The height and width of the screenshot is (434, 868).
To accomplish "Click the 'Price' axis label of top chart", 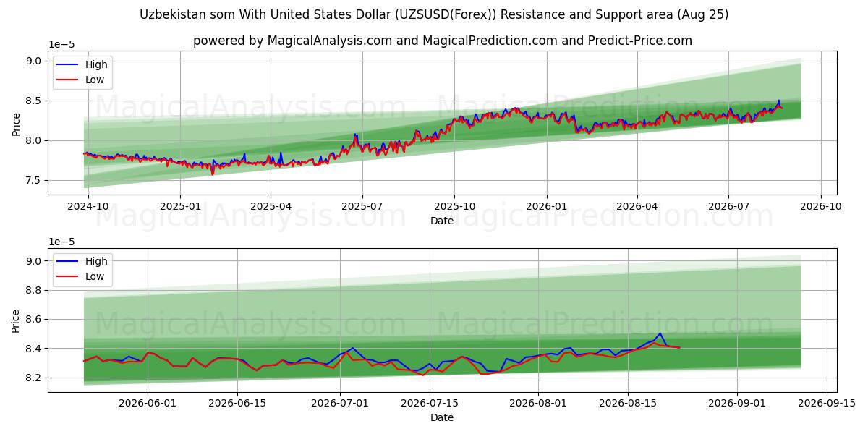I will point(16,123).
